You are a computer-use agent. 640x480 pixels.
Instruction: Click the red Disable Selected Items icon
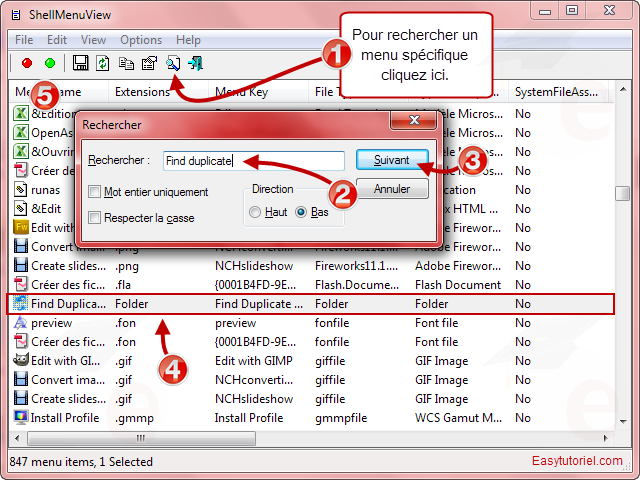click(x=27, y=63)
